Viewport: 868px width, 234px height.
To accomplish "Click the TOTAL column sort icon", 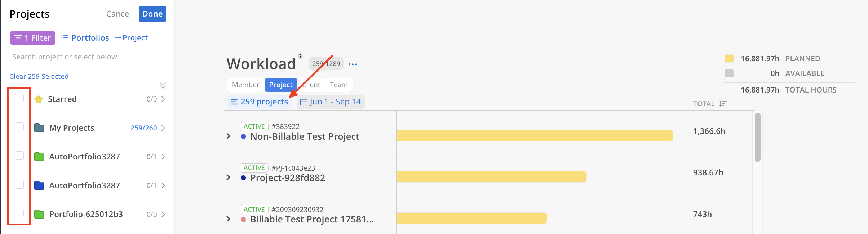I will (x=723, y=104).
